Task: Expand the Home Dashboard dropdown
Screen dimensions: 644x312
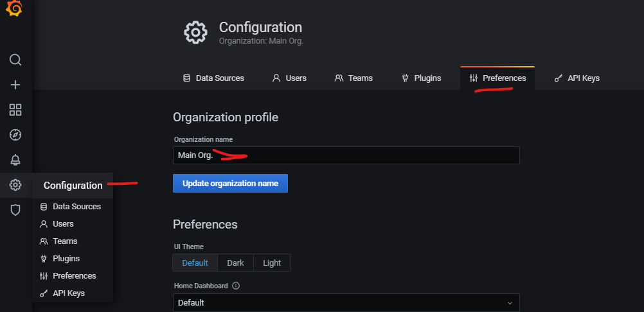Action: click(346, 302)
